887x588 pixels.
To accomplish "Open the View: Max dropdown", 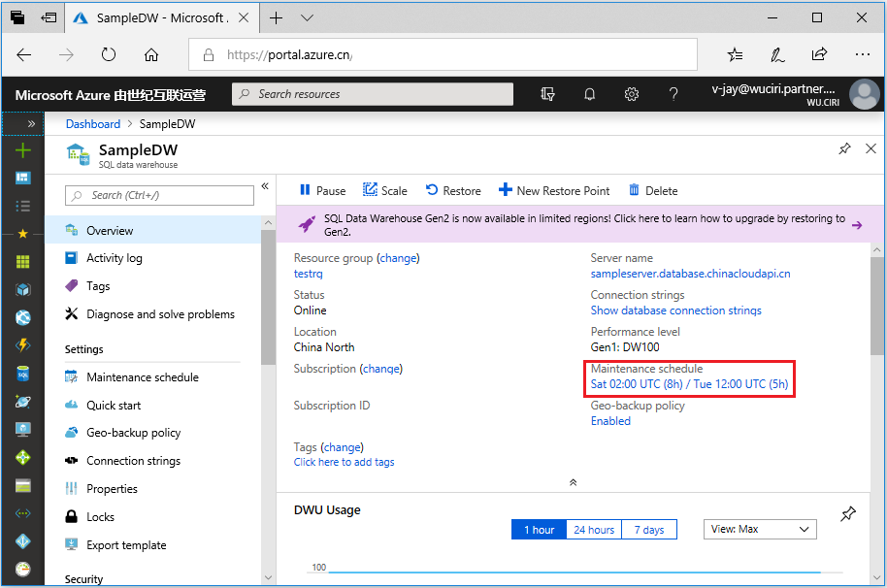I will coord(760,529).
